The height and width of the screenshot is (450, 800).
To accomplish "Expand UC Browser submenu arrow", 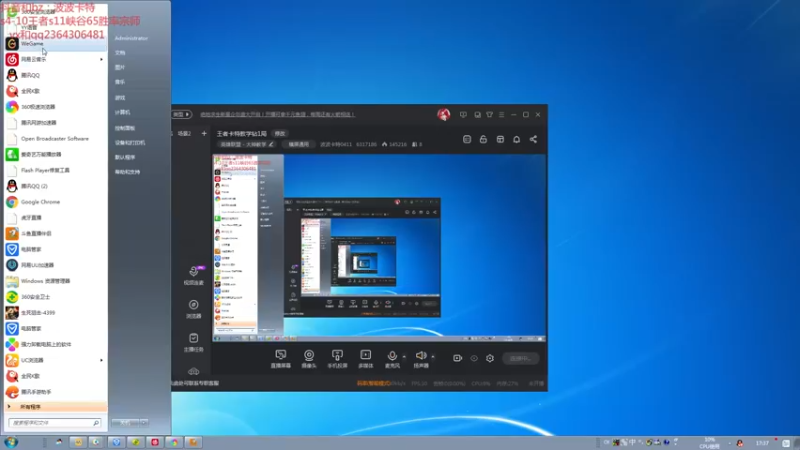I will (101, 360).
